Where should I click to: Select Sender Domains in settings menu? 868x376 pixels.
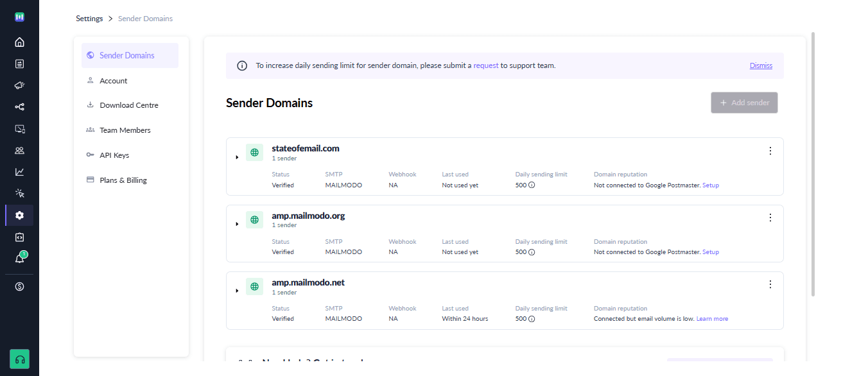(x=130, y=56)
